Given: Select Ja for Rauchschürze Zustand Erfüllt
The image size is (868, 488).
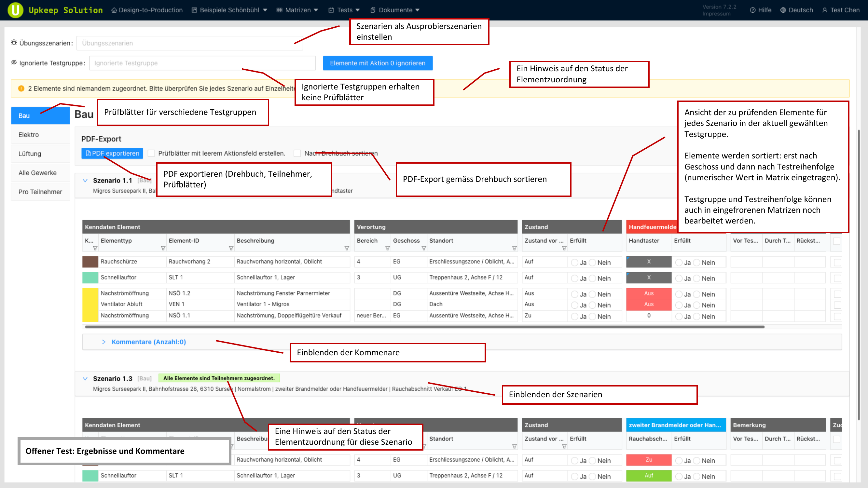Looking at the screenshot, I should tap(574, 262).
